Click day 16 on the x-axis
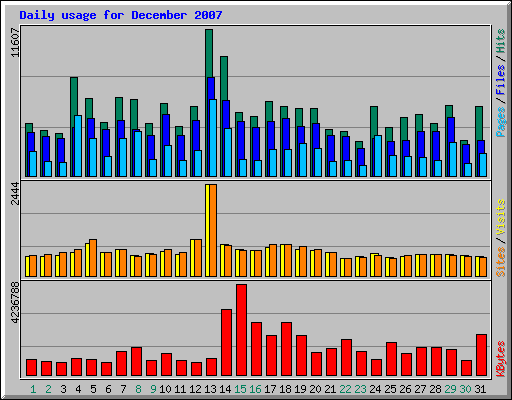The width and height of the screenshot is (512, 400). (x=255, y=389)
